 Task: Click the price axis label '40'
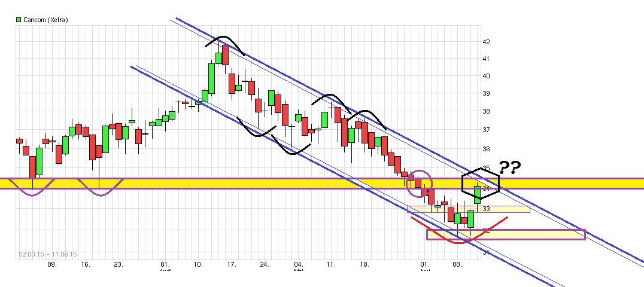point(486,76)
